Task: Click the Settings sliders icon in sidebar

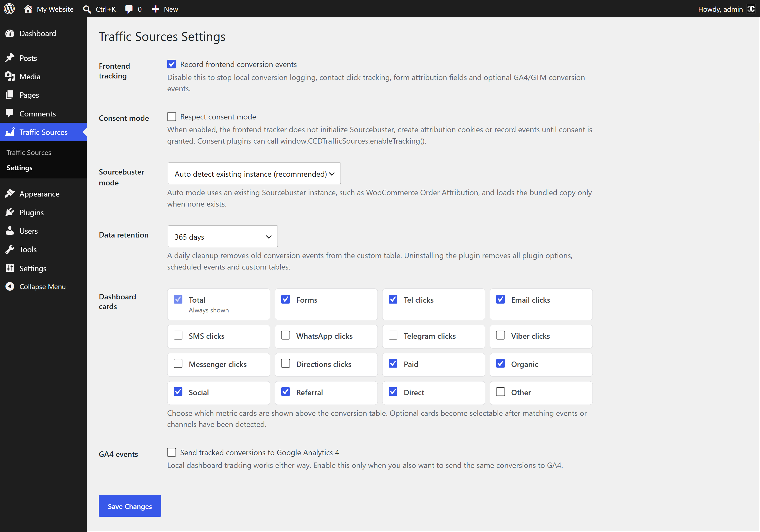Action: tap(10, 268)
